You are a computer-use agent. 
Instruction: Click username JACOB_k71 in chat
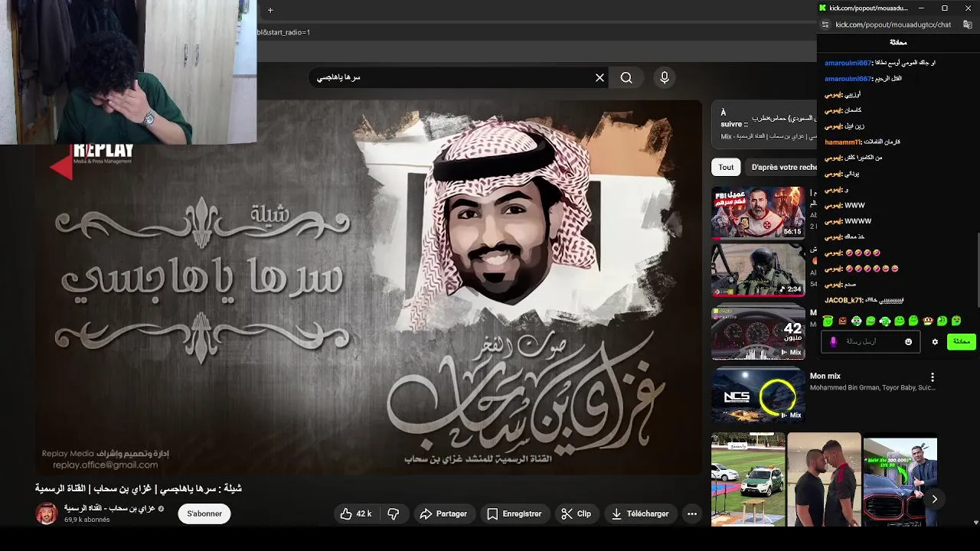tap(843, 300)
